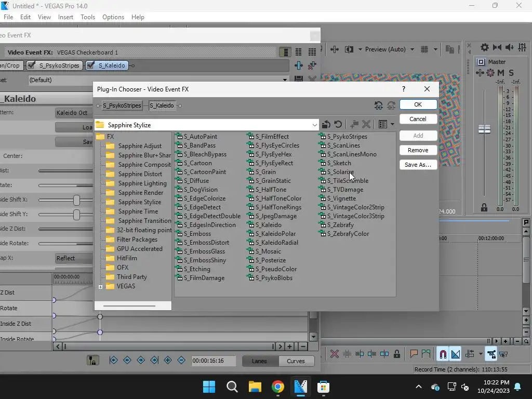Click the sync cursor lock icon
Viewport: 532px width, 399px height.
[92, 361]
